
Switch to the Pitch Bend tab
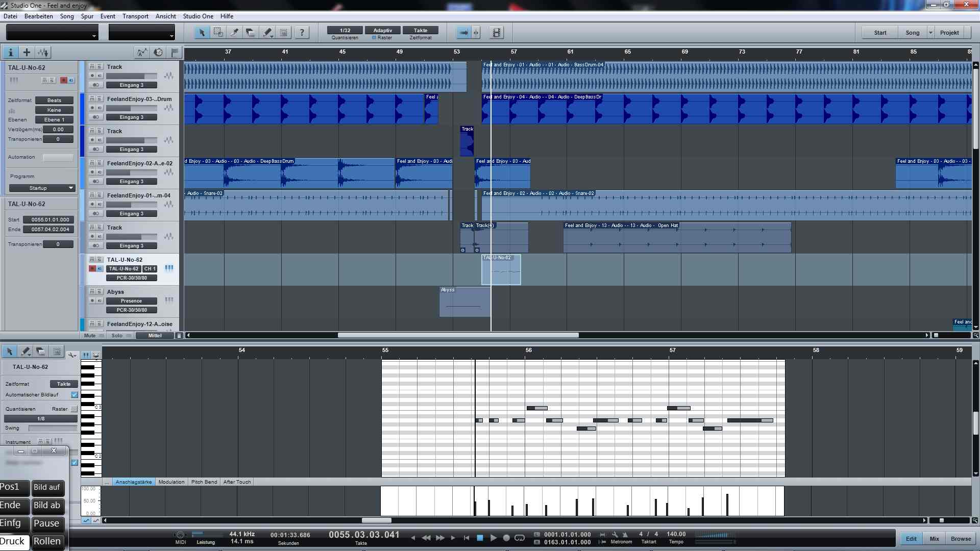(204, 482)
